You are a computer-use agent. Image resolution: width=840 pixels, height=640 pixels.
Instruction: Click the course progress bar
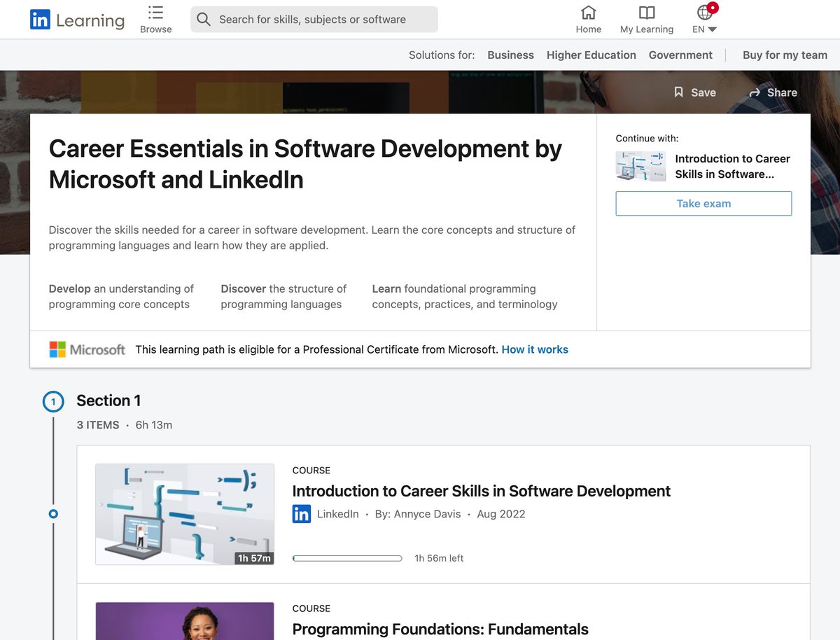click(347, 558)
